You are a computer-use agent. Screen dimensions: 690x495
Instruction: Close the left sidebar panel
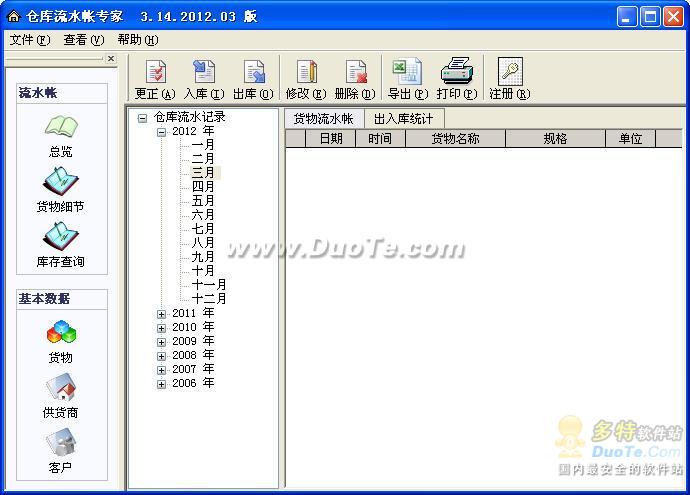(111, 58)
